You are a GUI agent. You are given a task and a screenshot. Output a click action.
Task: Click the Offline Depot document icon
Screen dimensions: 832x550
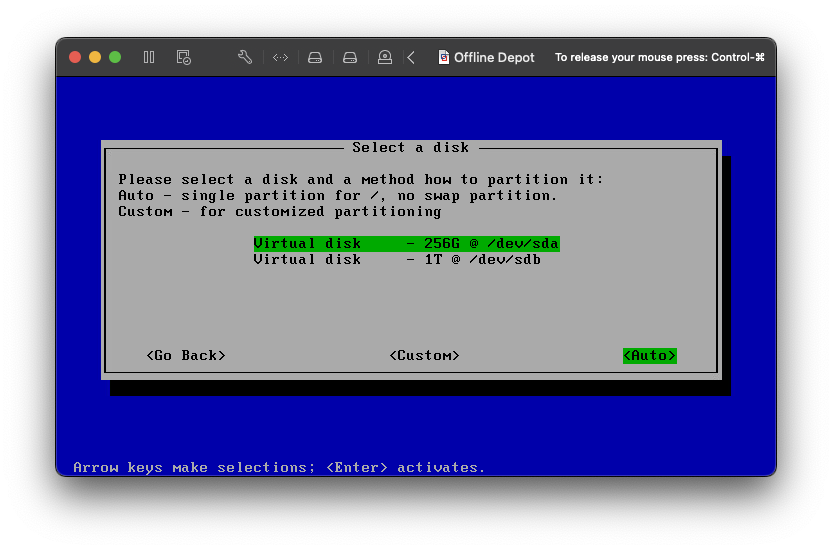444,57
